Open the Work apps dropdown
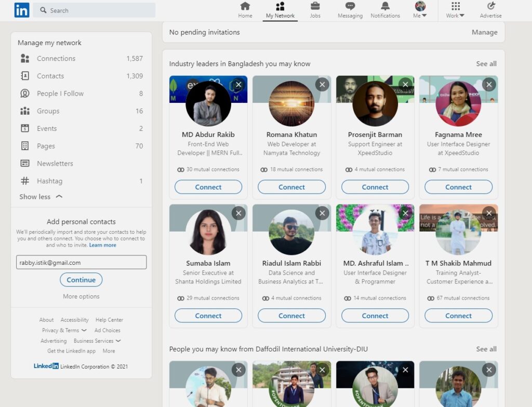The height and width of the screenshot is (407, 532). tap(455, 10)
